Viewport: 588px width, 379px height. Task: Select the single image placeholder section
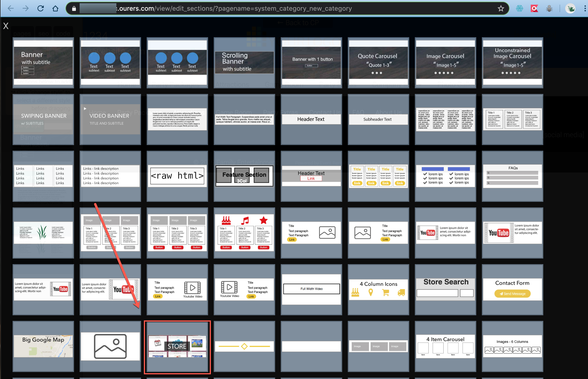(x=110, y=346)
